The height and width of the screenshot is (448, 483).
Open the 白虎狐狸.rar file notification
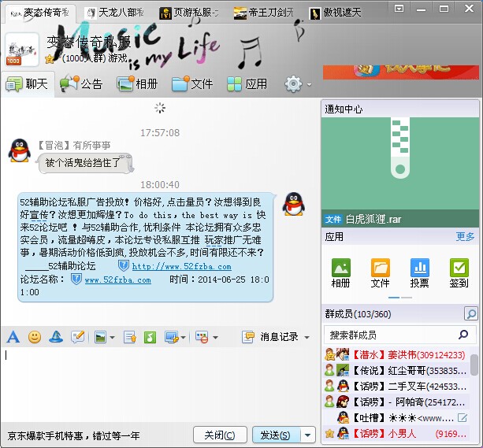(399, 219)
